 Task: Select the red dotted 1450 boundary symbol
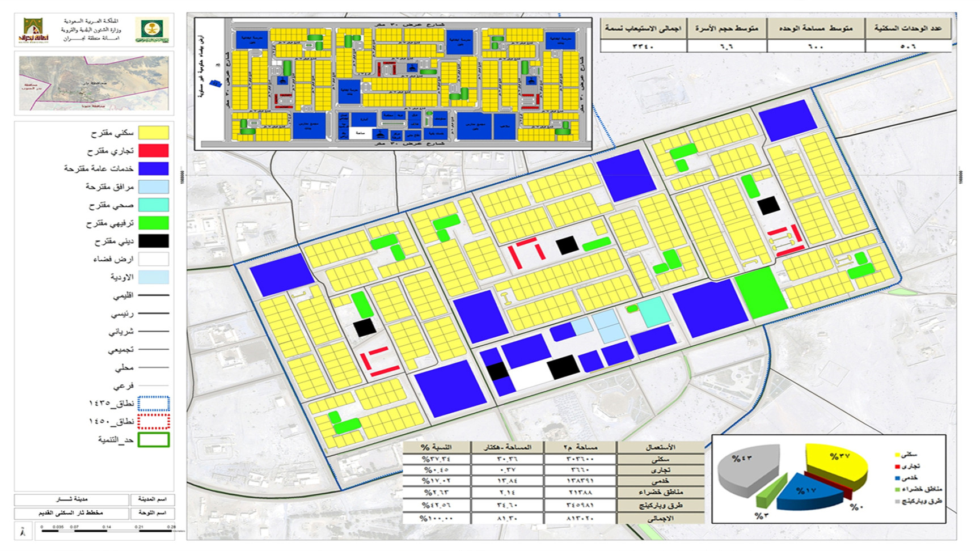153,422
